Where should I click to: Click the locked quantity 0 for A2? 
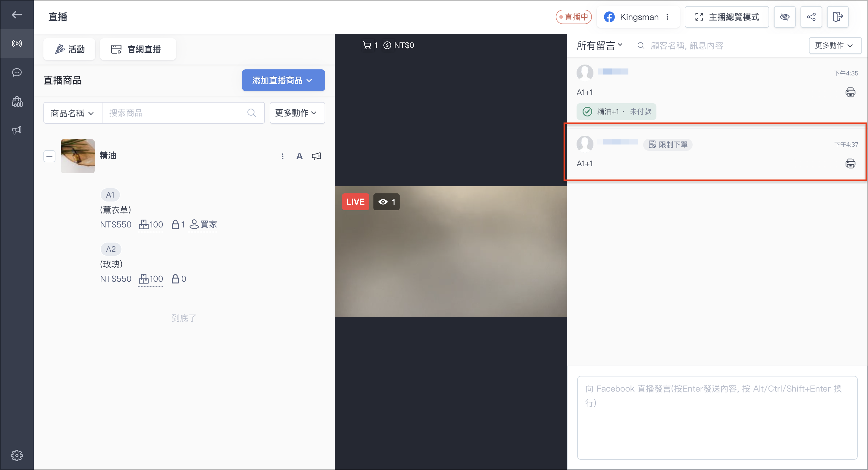[179, 279]
